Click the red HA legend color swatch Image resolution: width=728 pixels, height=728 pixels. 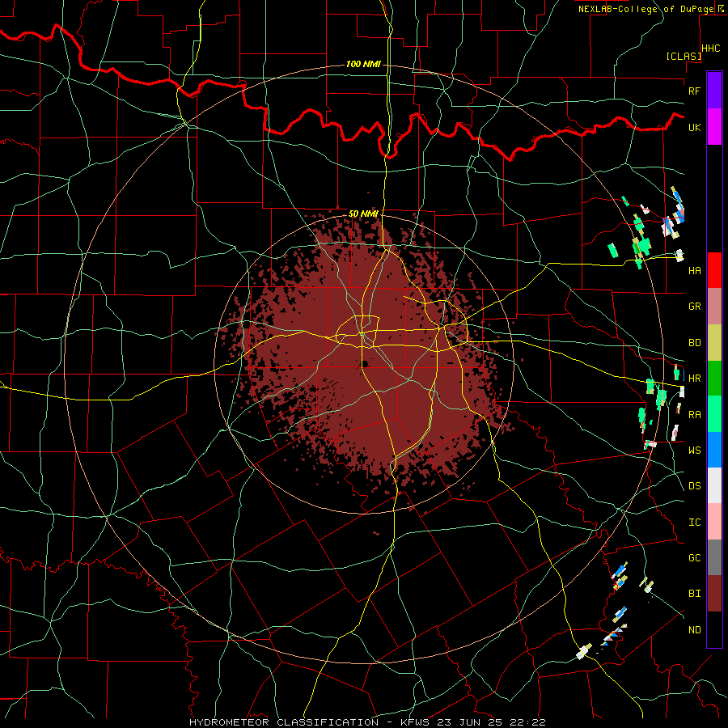pos(714,270)
